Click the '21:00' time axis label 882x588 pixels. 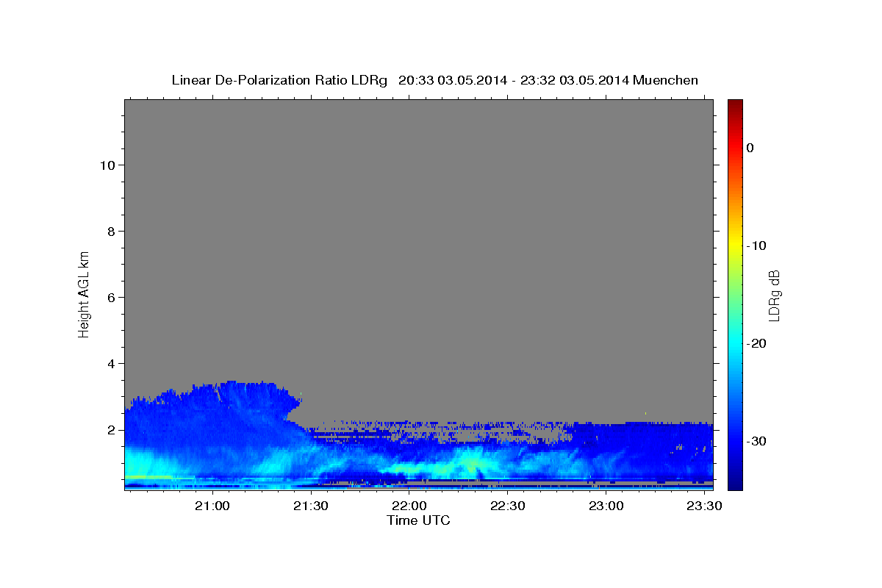pos(212,506)
